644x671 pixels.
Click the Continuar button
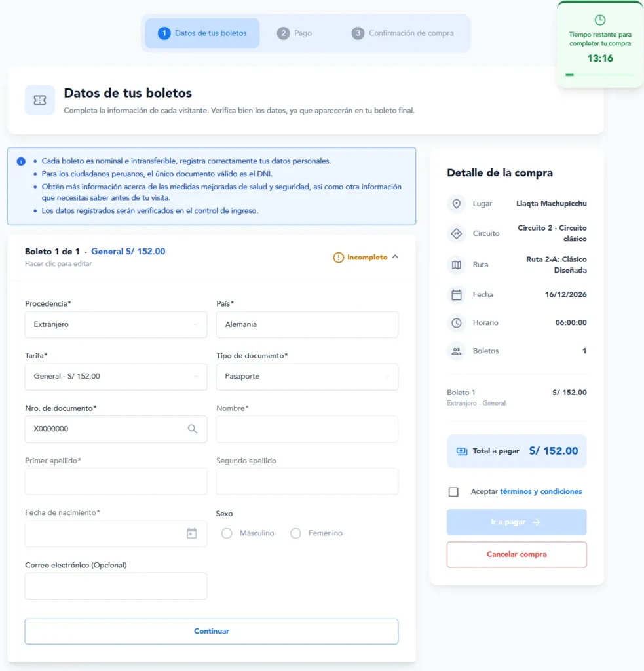tap(212, 631)
